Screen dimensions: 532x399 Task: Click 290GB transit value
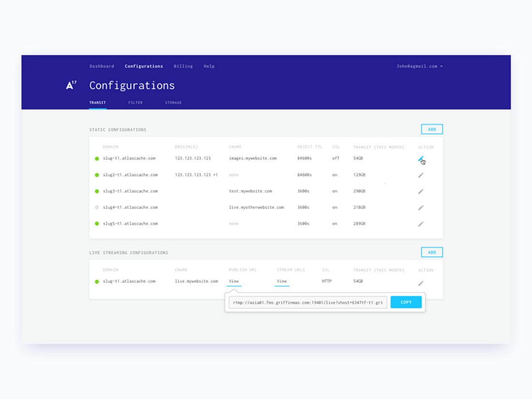[359, 191]
